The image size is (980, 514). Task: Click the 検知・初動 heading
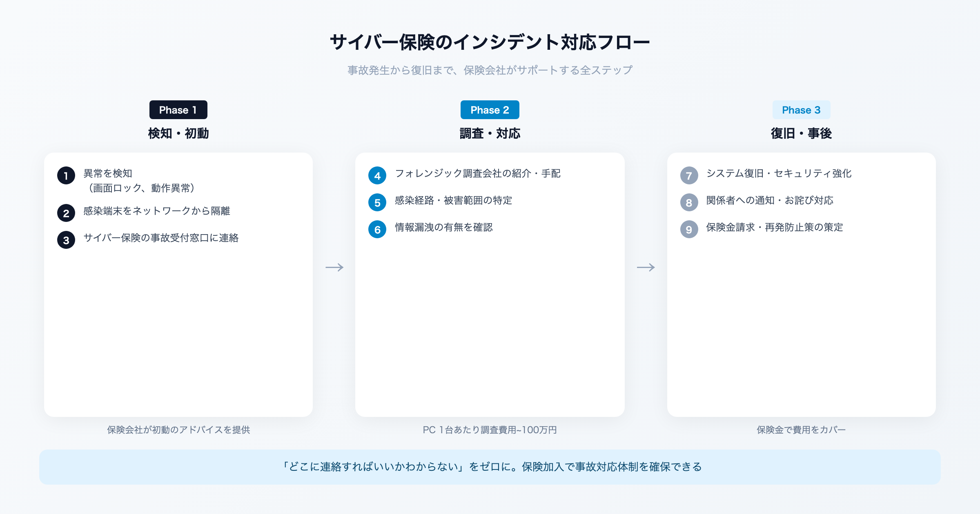[178, 132]
